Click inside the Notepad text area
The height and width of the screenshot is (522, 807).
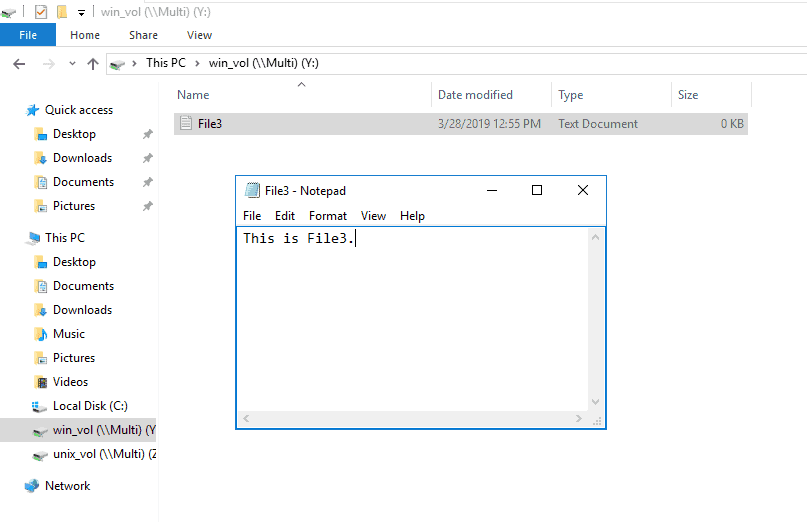[x=415, y=320]
